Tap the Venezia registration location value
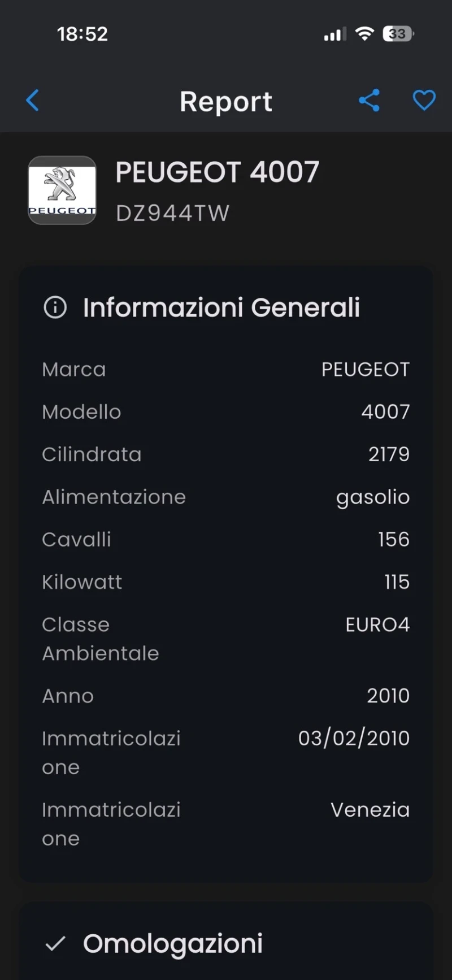 click(x=370, y=810)
